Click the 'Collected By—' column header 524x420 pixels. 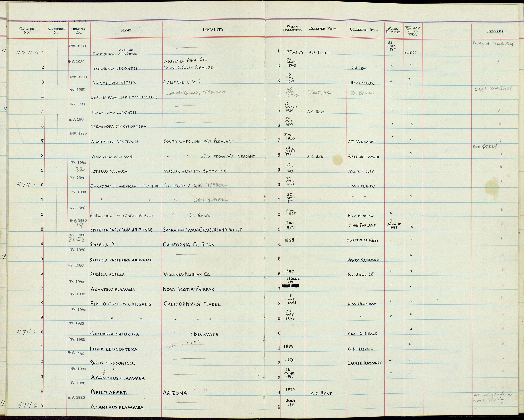(x=364, y=30)
